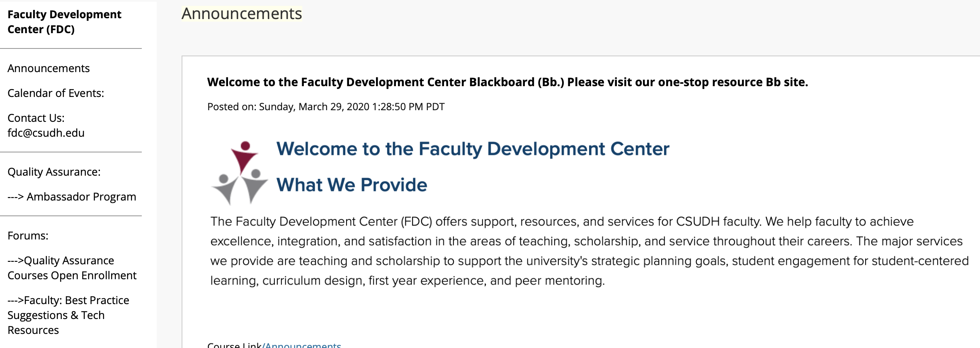Open Quality Assurance Courses Open Enrollment forum

[72, 268]
